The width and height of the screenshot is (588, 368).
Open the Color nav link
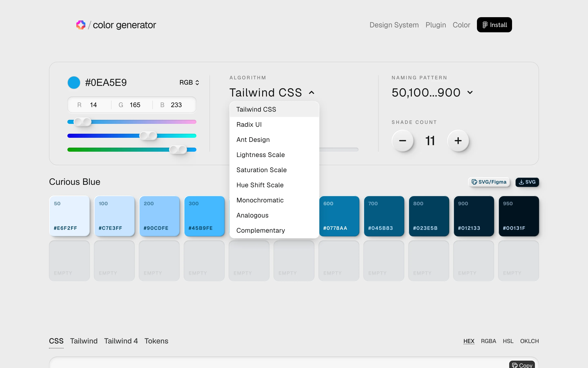coord(461,25)
